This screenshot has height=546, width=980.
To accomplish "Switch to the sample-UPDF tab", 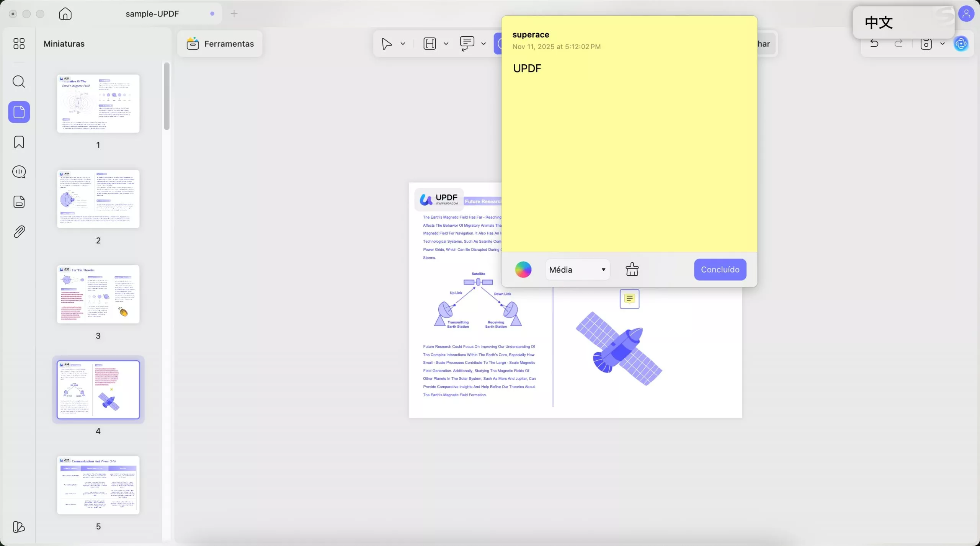I will coord(152,14).
